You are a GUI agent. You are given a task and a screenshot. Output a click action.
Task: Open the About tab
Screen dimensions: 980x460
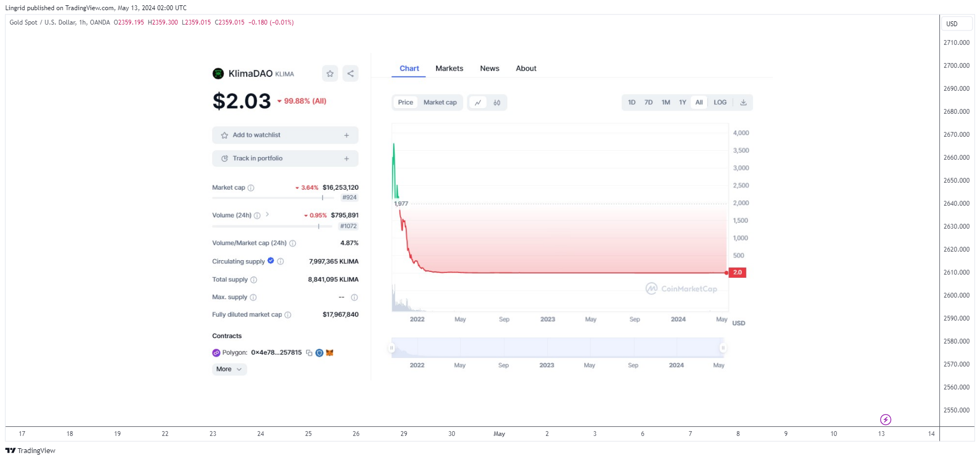coord(526,69)
